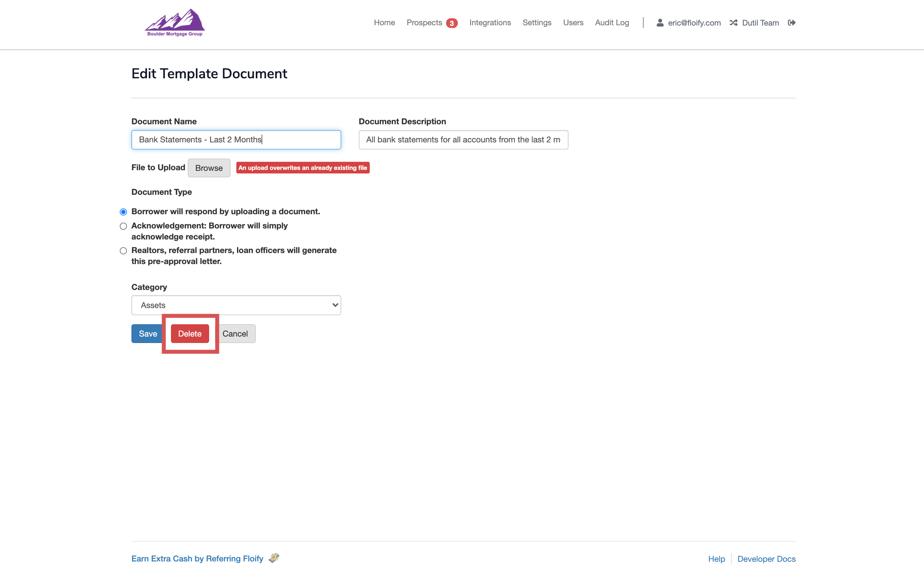
Task: Click the Prospects notification badge showing 3
Action: 452,23
